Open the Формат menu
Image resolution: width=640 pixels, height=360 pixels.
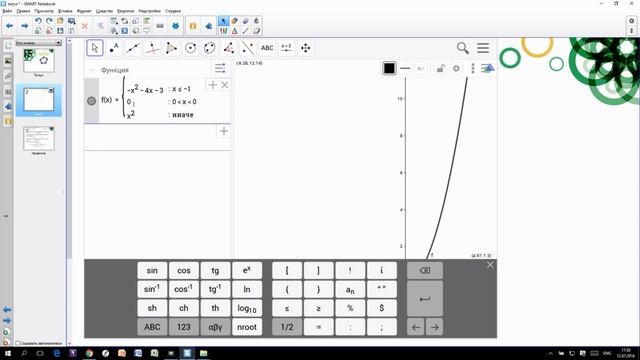coord(84,11)
